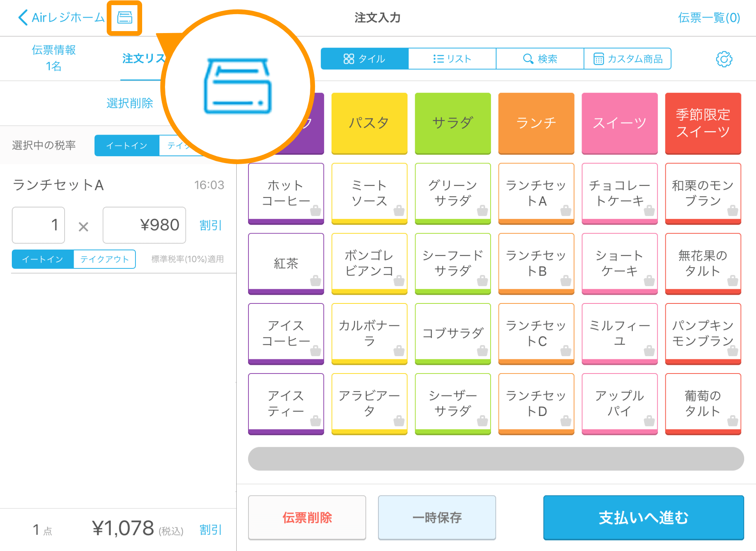The image size is (756, 551).
Task: Select the green サラダ category
Action: (453, 123)
